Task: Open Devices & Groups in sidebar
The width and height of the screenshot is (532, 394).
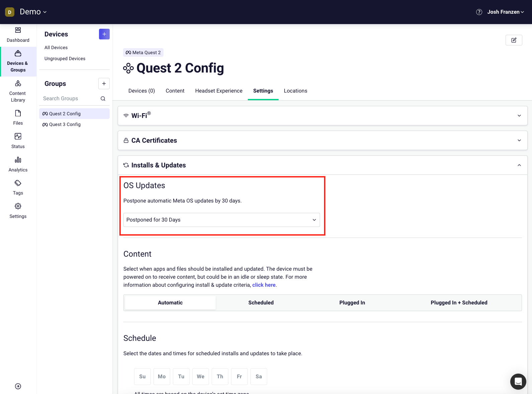Action: tap(18, 61)
